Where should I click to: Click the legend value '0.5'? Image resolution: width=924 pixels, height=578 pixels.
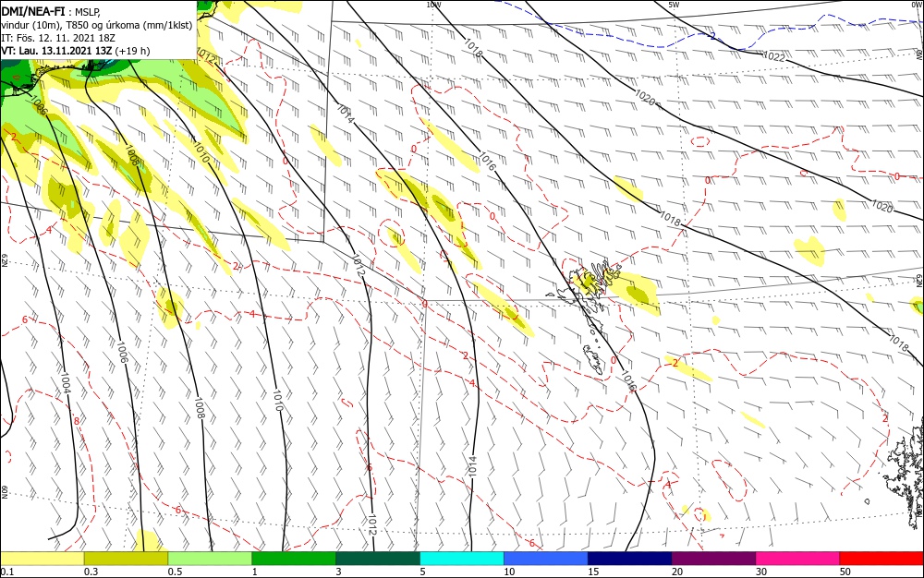175,572
